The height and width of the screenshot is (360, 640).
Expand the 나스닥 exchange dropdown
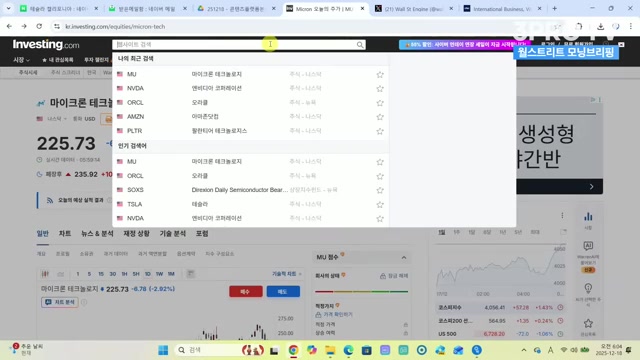(x=56, y=119)
